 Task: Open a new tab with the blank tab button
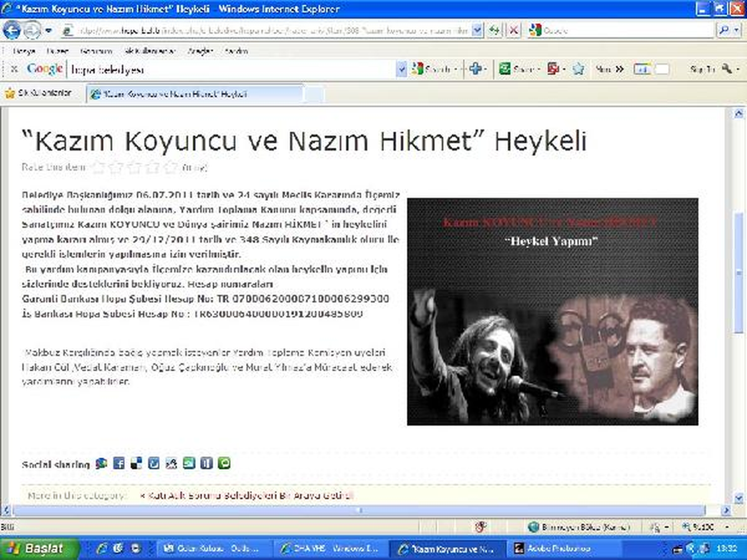coord(314,95)
